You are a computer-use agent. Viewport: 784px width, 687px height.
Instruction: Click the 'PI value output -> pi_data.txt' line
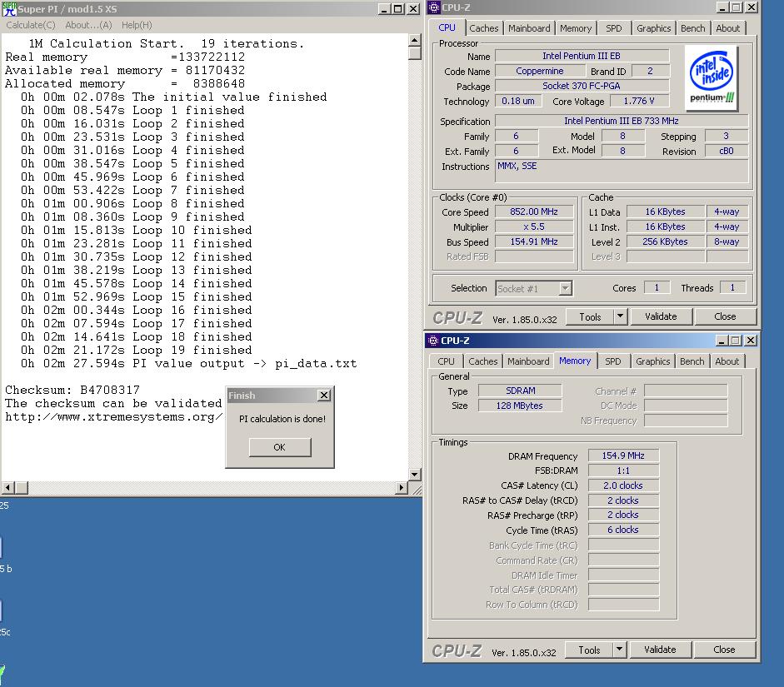tap(188, 364)
